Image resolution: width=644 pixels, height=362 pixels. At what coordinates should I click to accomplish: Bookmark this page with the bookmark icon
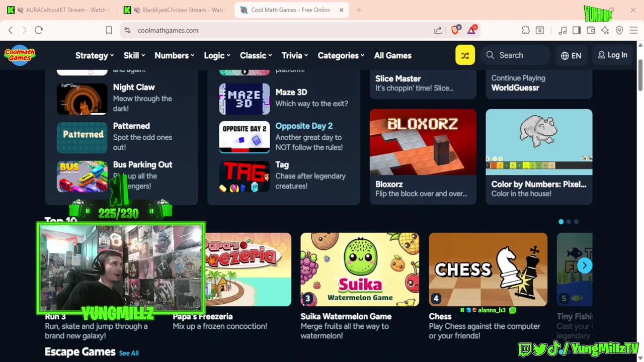[109, 30]
